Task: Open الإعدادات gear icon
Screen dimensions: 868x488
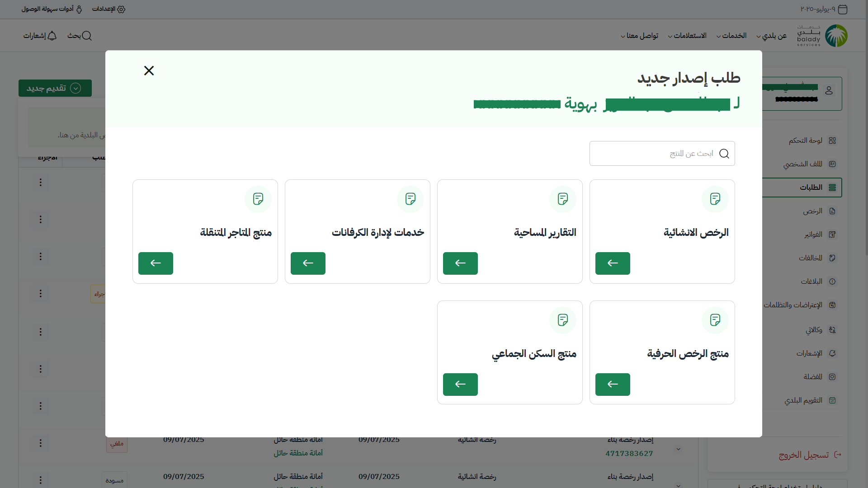Action: 121,9
